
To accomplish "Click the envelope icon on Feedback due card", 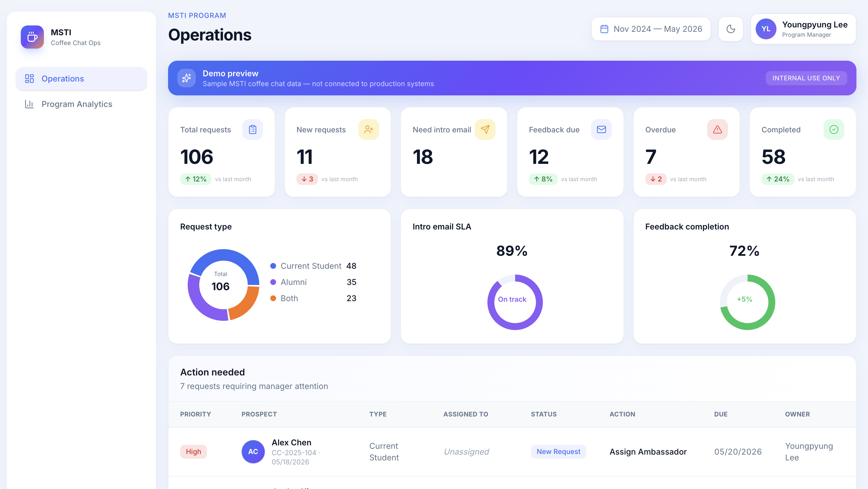I will tap(601, 129).
